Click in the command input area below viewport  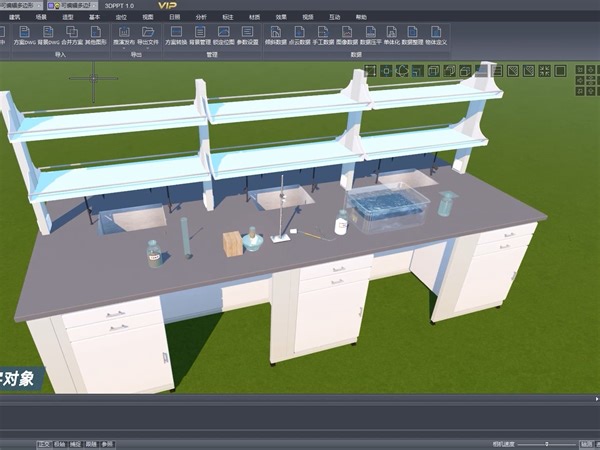click(298, 417)
